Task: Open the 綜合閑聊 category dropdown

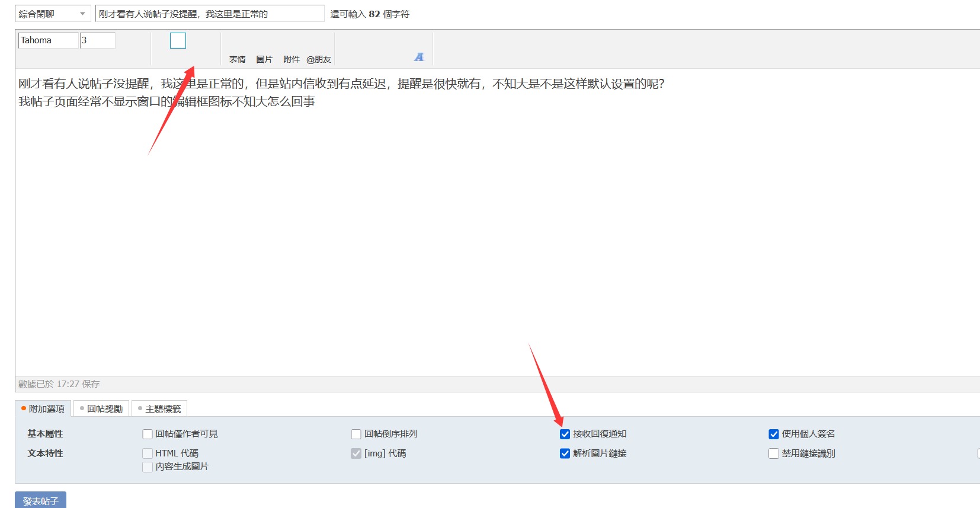Action: [x=53, y=14]
